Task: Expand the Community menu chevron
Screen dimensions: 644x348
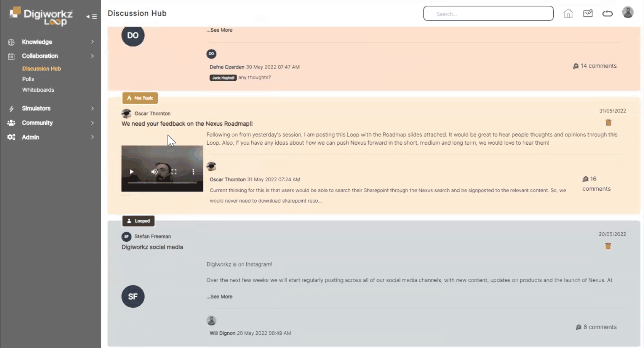Action: [x=92, y=123]
